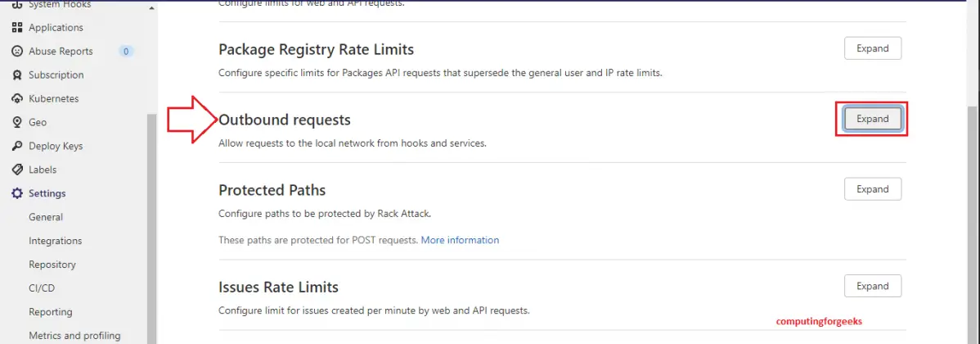Click the Abuse Reports count badge
The image size is (980, 344).
click(x=125, y=52)
